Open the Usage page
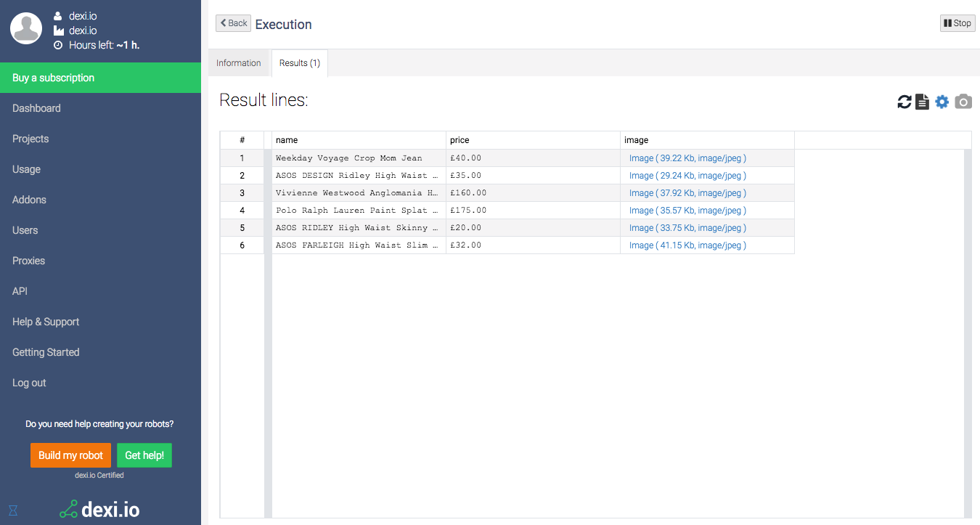 pos(26,169)
